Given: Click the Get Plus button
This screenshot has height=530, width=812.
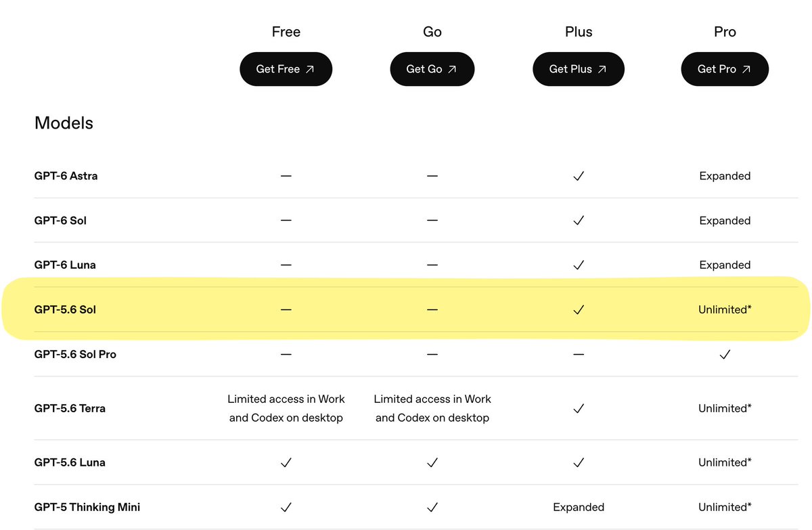Looking at the screenshot, I should [578, 69].
